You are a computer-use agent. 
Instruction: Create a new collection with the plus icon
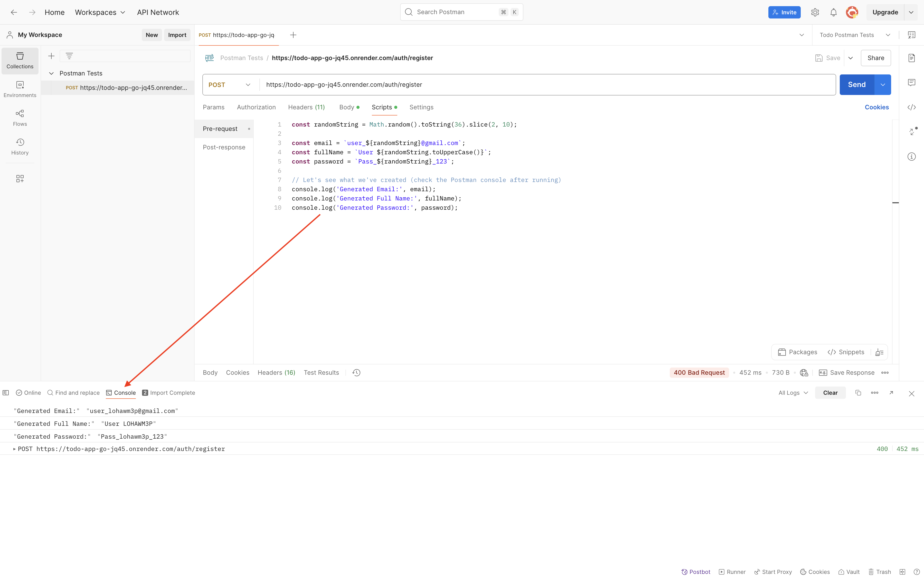click(51, 56)
